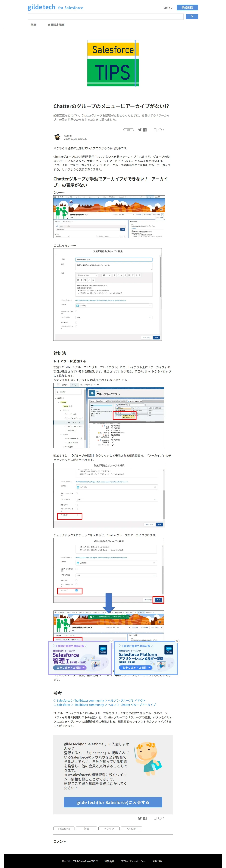The image size is (226, 868).
Task: Share on Facebook using bottom icon
Action: click(145, 818)
